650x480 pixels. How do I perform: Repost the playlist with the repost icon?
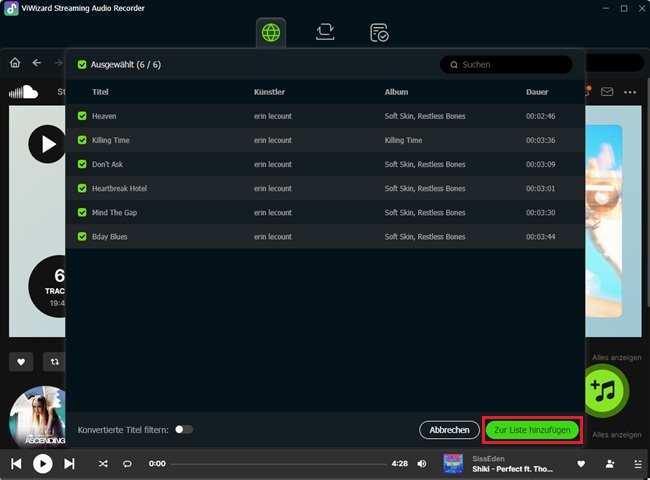coord(54,362)
